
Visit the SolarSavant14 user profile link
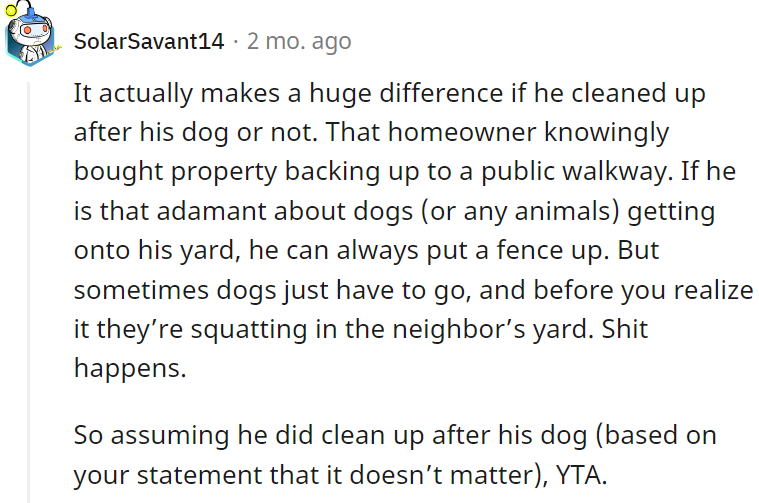click(x=149, y=41)
